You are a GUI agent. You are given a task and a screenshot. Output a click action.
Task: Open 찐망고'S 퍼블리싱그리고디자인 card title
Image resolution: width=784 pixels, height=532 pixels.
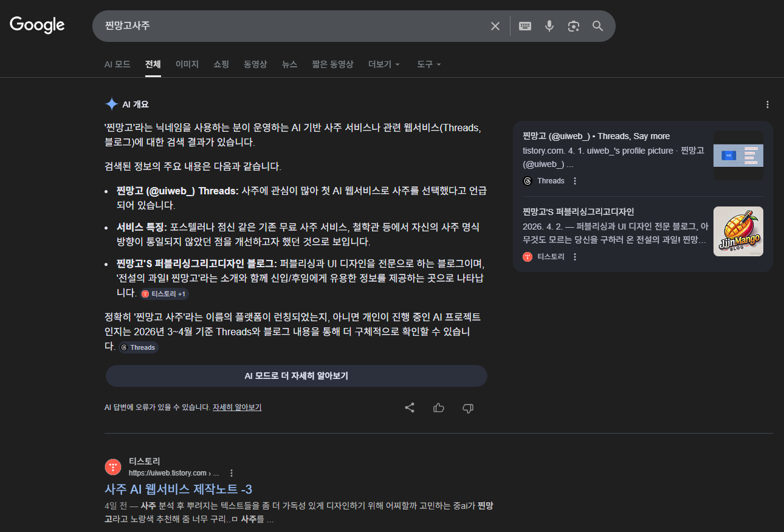(x=579, y=212)
